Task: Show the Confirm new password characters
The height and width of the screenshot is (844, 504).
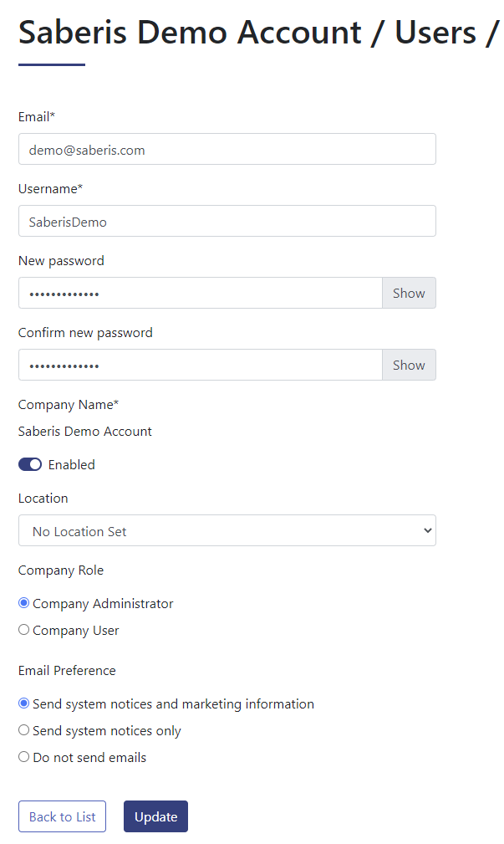Action: click(409, 365)
